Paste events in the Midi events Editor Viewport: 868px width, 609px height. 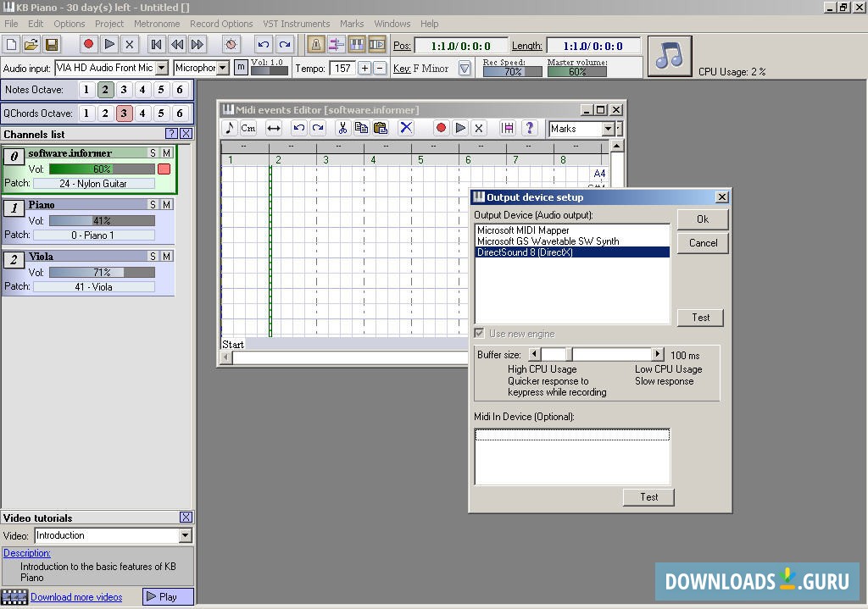[381, 129]
